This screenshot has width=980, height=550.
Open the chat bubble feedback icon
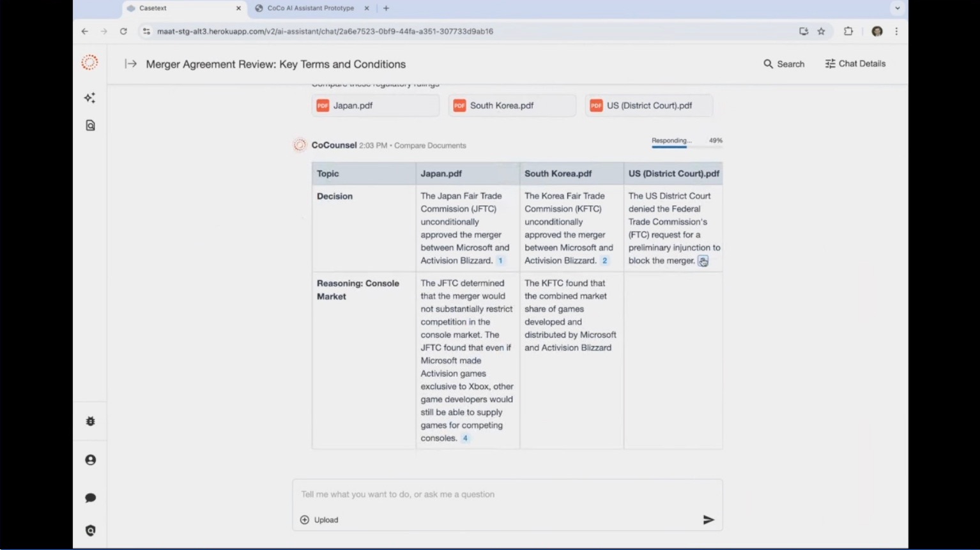pyautogui.click(x=90, y=498)
